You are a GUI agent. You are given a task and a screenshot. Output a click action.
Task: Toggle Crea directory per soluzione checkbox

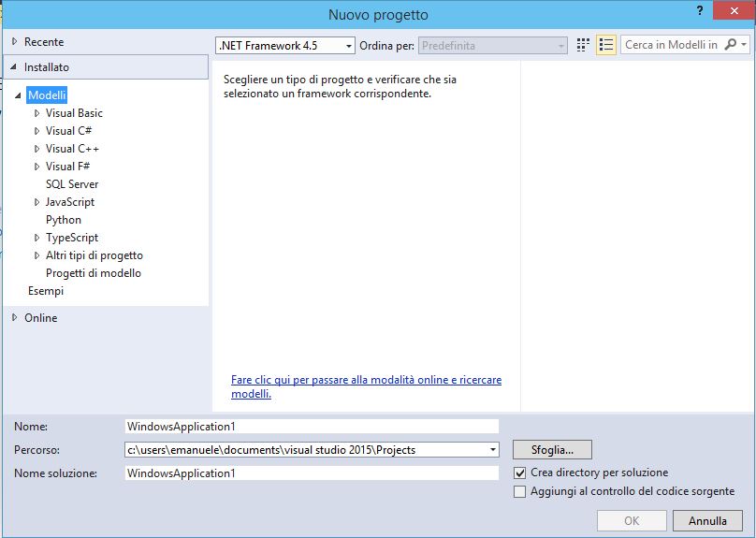(x=520, y=473)
